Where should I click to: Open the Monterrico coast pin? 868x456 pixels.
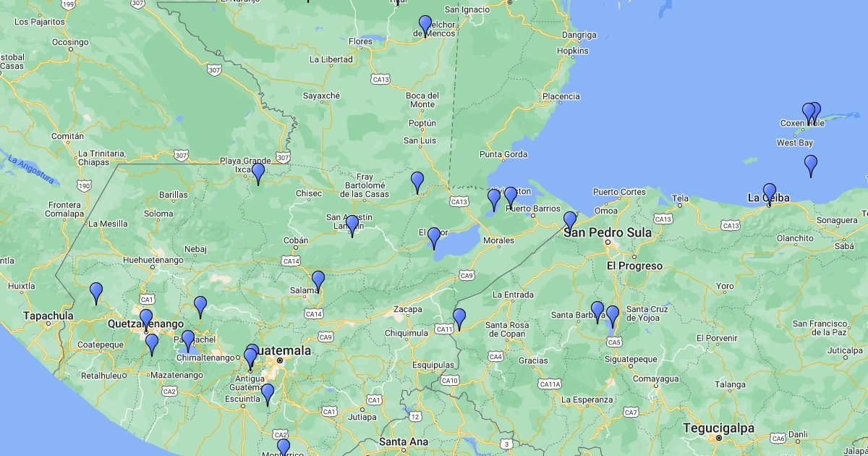[x=284, y=448]
